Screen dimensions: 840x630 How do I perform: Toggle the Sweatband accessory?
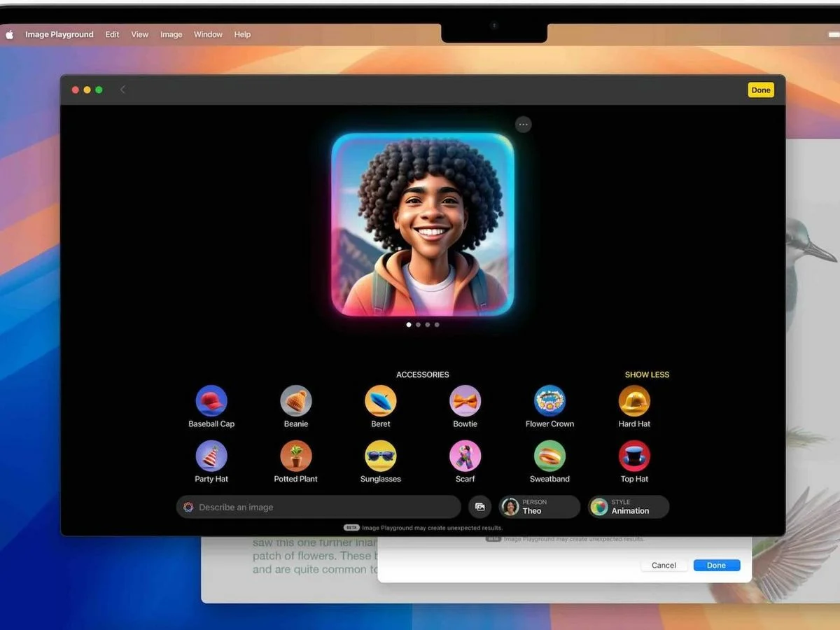(549, 454)
